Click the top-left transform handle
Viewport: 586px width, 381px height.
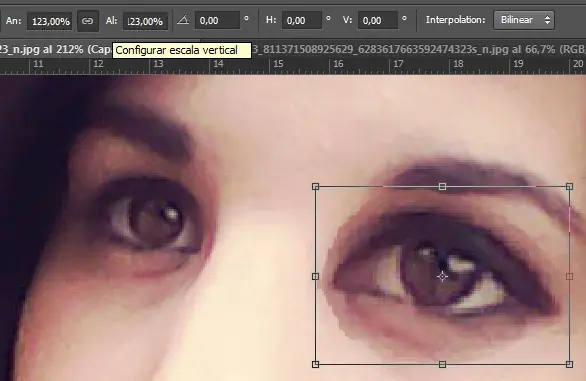pyautogui.click(x=315, y=187)
